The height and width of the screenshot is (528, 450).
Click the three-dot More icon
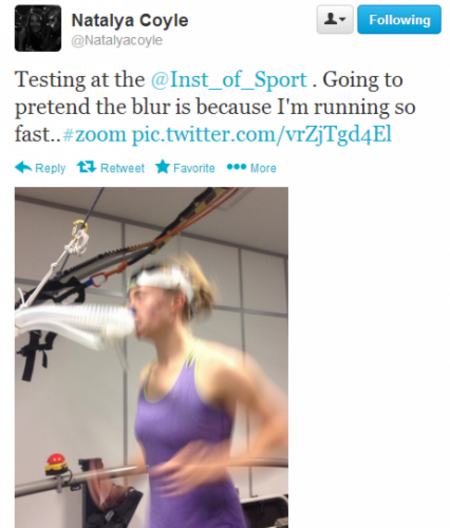pyautogui.click(x=236, y=167)
